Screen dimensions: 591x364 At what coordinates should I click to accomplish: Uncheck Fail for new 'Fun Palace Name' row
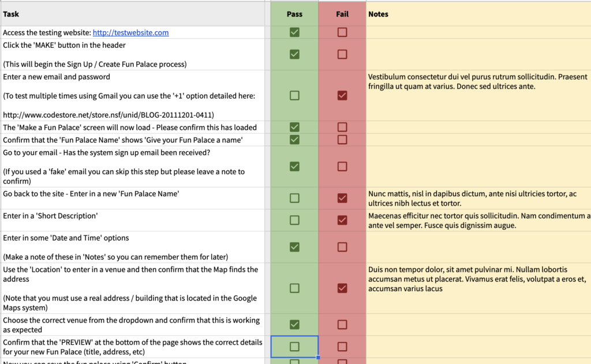[x=342, y=198]
